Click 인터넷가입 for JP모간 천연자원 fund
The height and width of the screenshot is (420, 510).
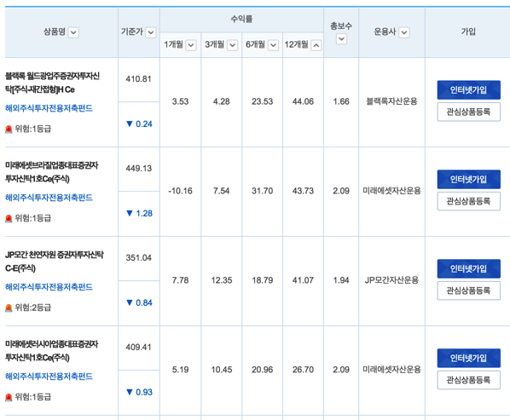coord(469,268)
